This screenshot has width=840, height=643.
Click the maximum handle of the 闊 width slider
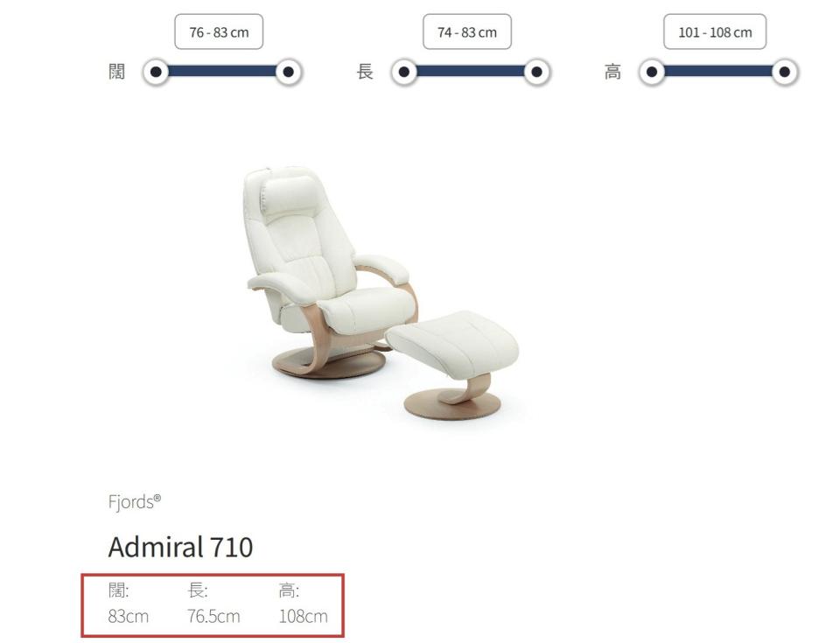(288, 72)
